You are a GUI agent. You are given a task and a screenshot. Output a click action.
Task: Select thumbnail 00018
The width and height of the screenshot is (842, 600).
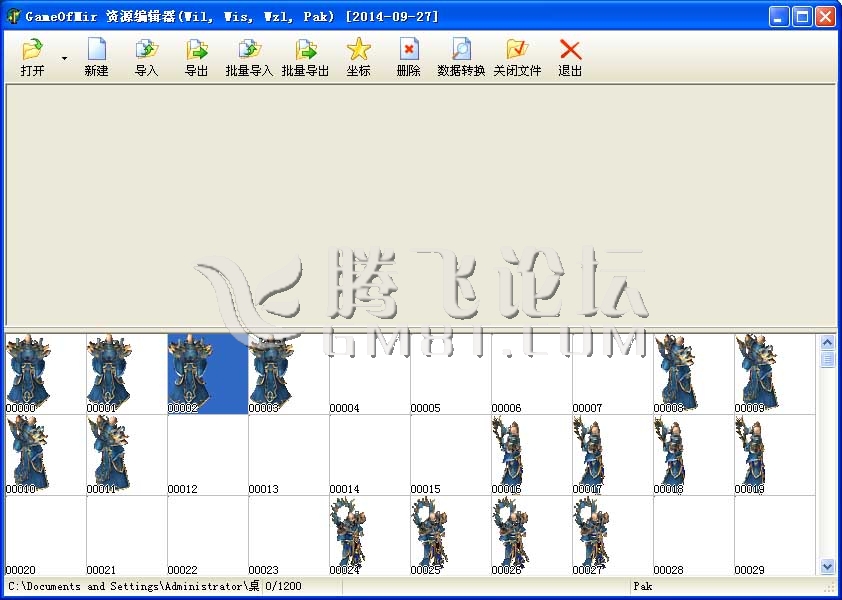pos(694,455)
